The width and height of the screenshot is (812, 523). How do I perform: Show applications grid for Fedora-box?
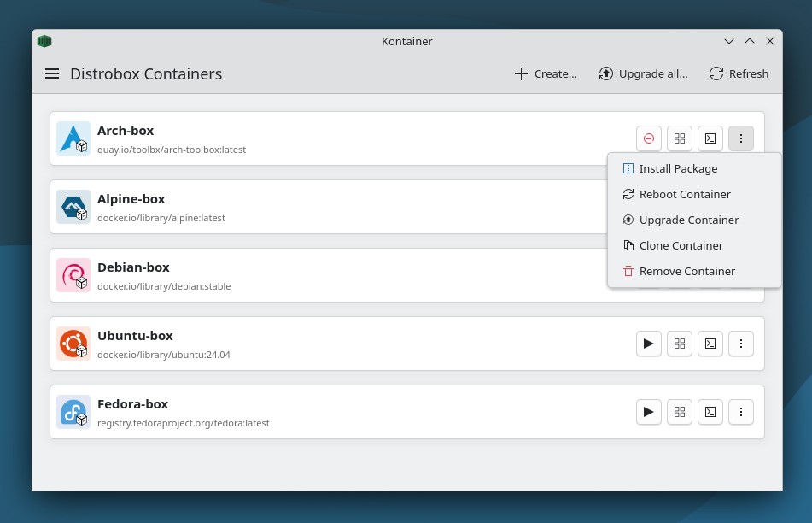[x=680, y=412]
